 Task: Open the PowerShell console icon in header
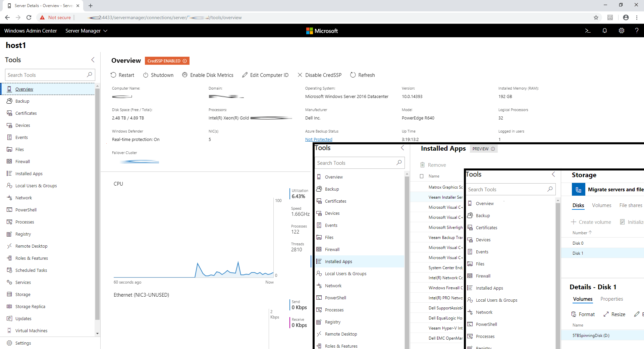click(588, 31)
